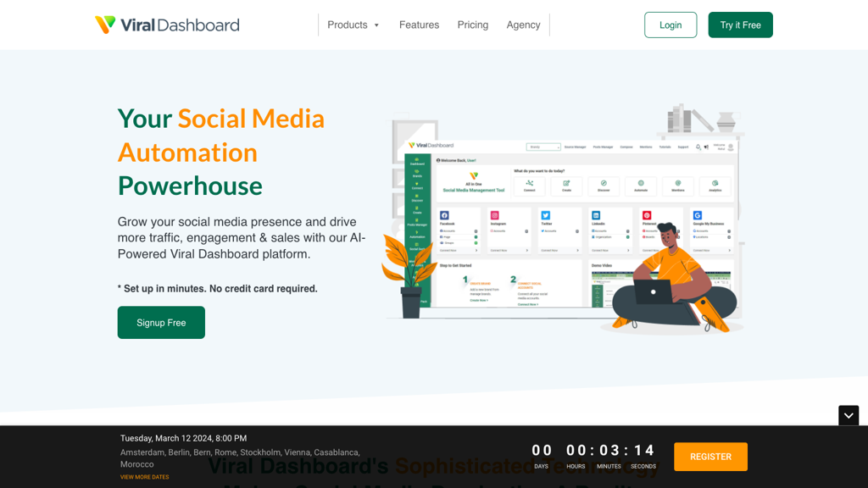Open the notification bell in the dashboard preview

coord(698,147)
